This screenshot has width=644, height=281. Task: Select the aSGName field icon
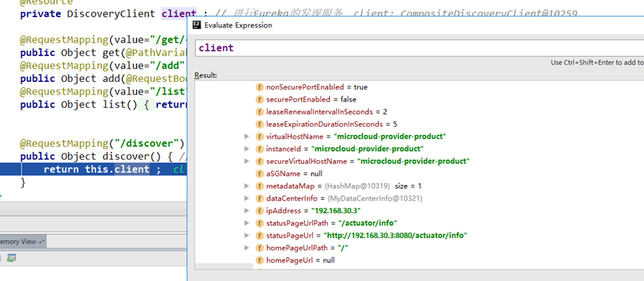[x=259, y=174]
